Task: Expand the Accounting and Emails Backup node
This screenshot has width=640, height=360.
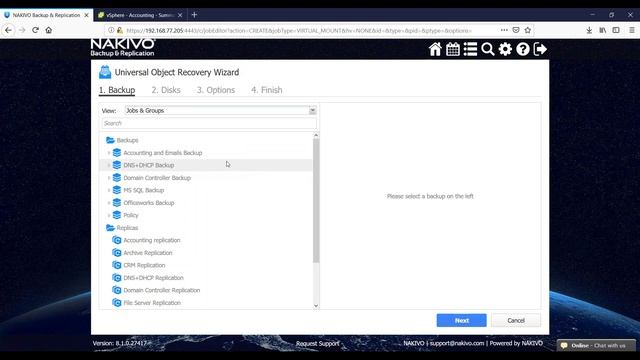Action: tap(109, 153)
